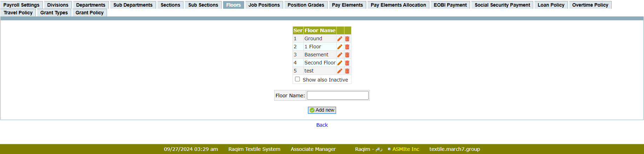Edit the Basement floor row
This screenshot has width=644, height=154.
coord(340,55)
